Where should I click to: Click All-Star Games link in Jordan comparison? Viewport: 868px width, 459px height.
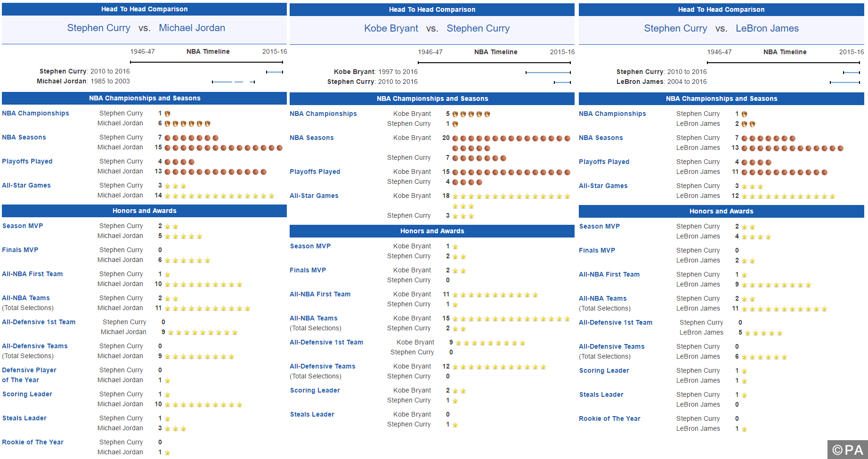pyautogui.click(x=26, y=185)
